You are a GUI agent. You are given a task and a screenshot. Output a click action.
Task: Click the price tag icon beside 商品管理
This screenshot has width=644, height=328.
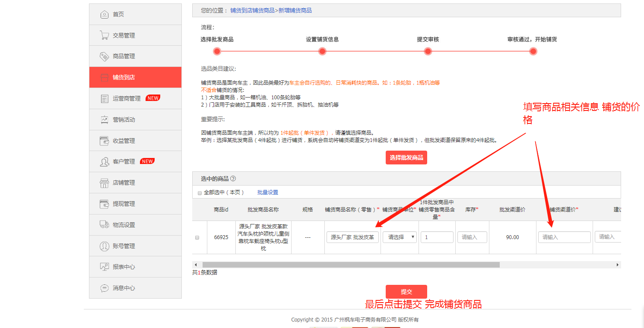pyautogui.click(x=104, y=56)
